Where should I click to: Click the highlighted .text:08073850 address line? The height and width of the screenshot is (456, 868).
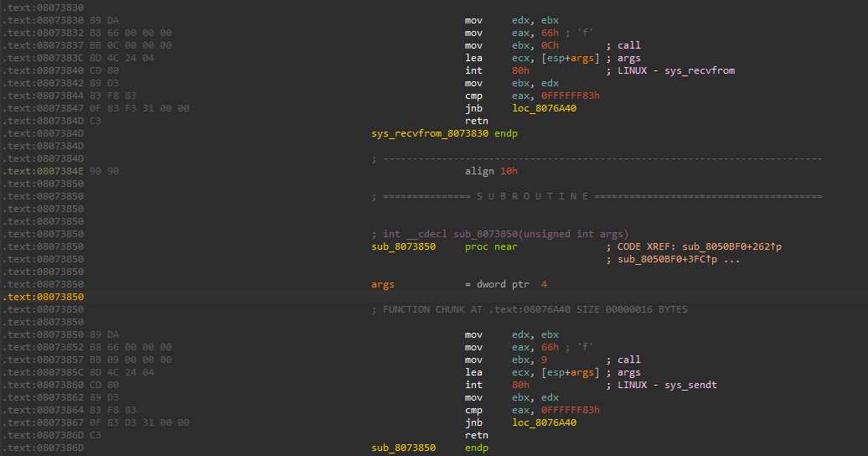click(x=42, y=297)
